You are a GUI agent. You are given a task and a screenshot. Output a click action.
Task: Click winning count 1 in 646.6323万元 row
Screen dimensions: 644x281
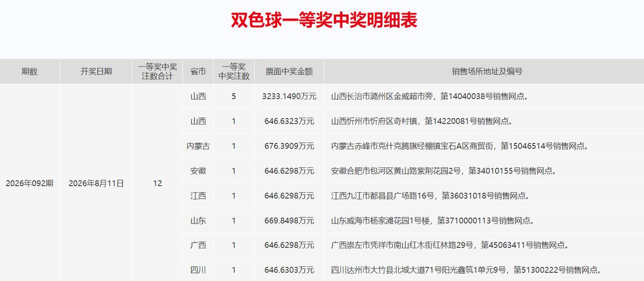(x=234, y=121)
